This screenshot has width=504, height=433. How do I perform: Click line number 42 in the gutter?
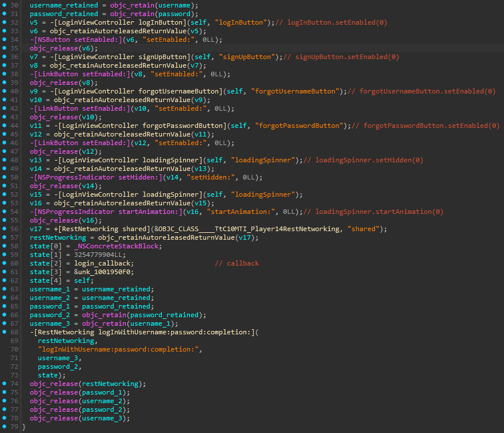[15, 107]
